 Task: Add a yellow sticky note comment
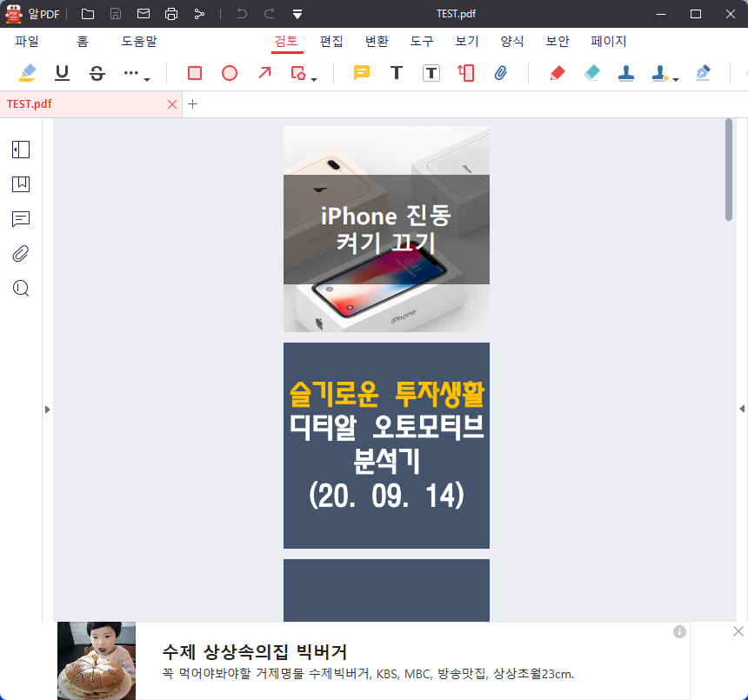click(362, 73)
